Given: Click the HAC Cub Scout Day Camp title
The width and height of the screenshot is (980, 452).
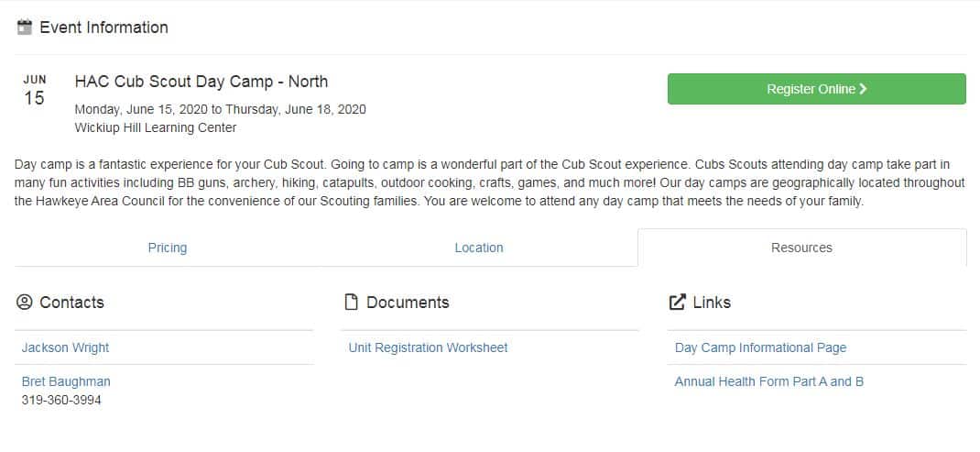Looking at the screenshot, I should point(201,82).
